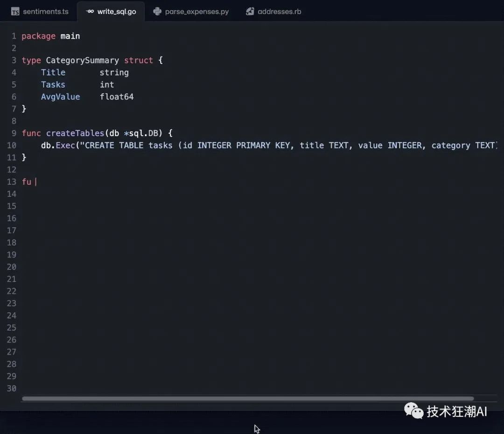Open the parse_expenses.py tab
This screenshot has height=434, width=504.
pos(191,12)
